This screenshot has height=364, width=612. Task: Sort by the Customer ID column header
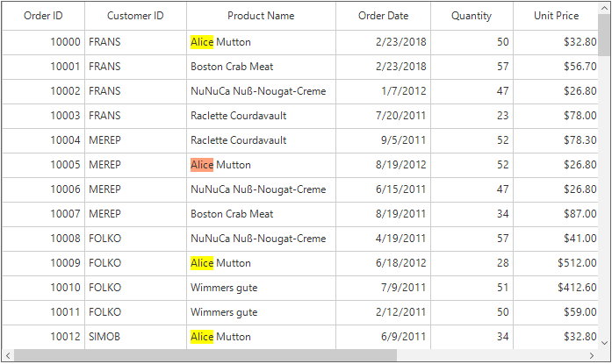click(135, 16)
